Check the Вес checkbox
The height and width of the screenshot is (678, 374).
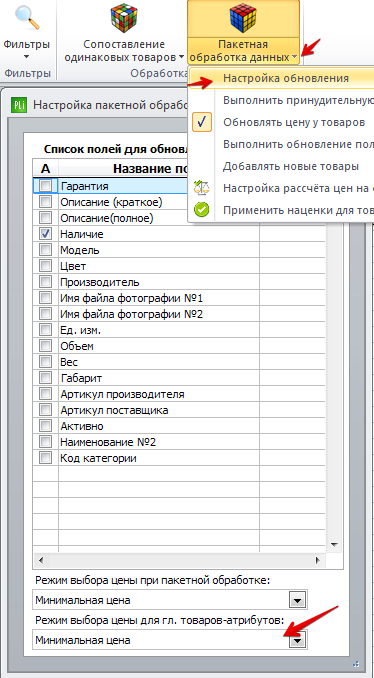tap(45, 362)
